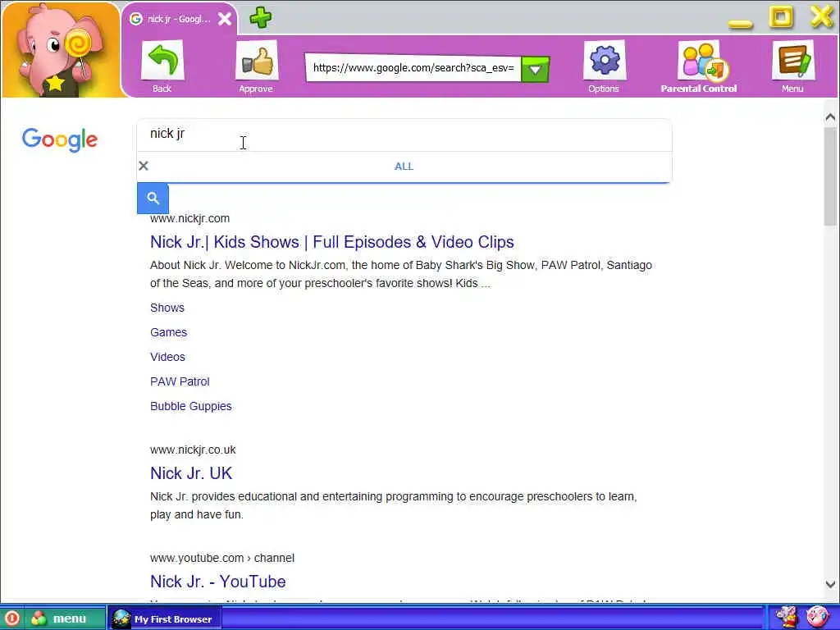Screen dimensions: 840x630
Task: Expand the address bar dropdown arrow
Action: [535, 69]
